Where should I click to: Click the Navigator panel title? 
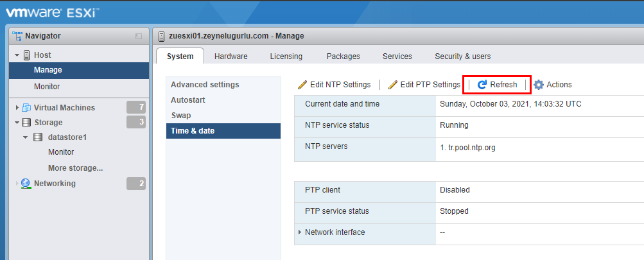[x=43, y=36]
